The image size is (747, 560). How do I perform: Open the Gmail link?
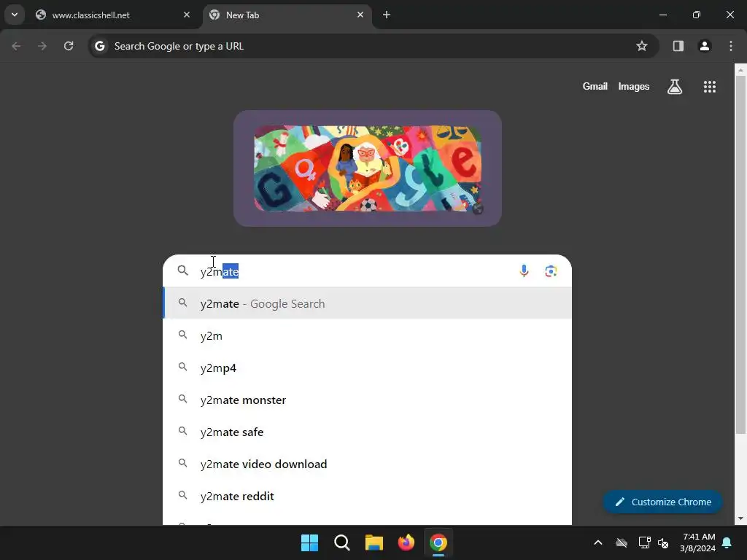[x=595, y=86]
